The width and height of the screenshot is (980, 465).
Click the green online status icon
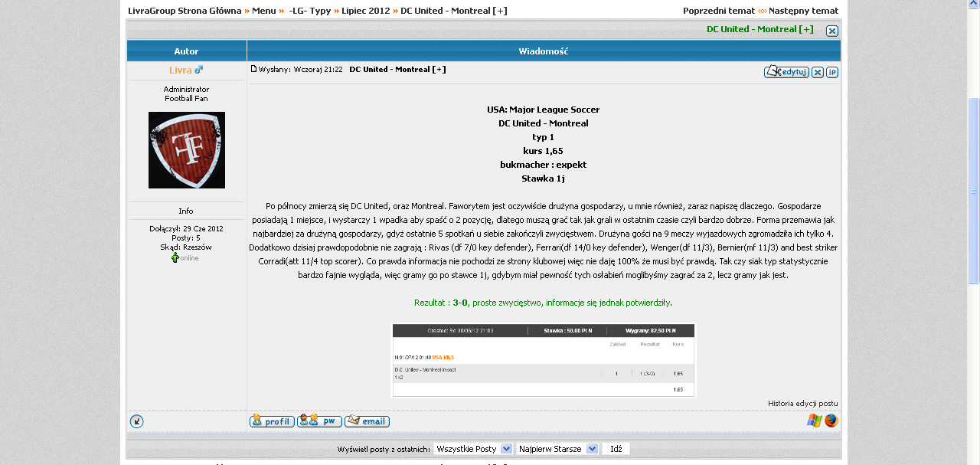point(175,258)
